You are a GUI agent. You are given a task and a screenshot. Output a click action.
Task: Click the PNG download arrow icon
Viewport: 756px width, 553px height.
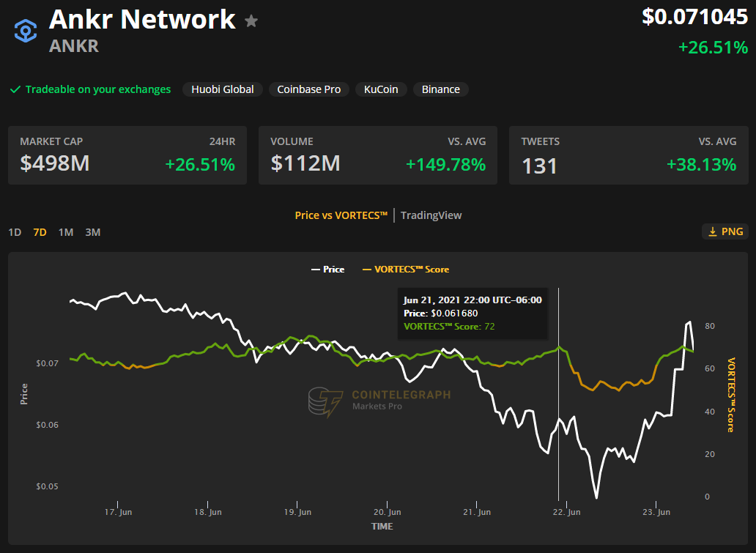click(712, 231)
